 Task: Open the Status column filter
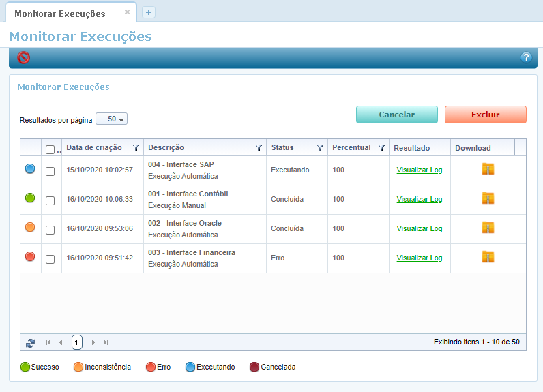[320, 148]
